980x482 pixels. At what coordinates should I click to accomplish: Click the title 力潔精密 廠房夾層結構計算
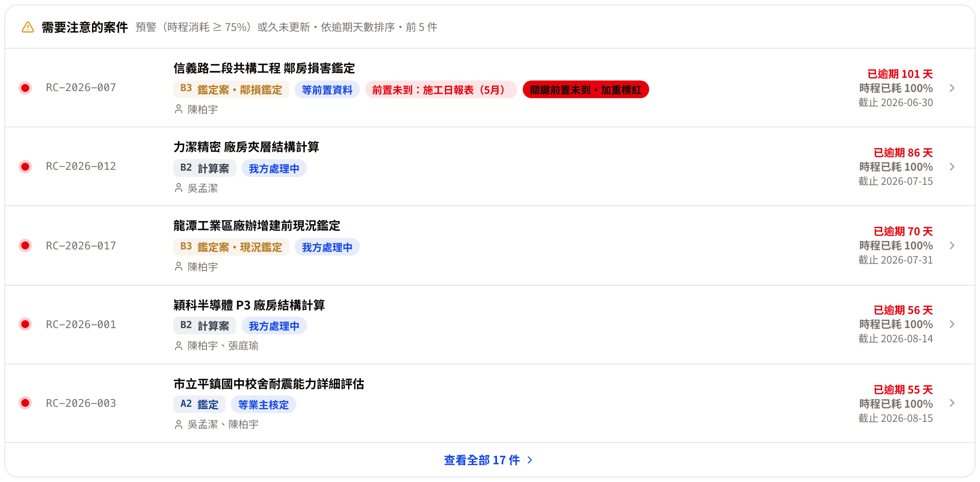tap(246, 147)
